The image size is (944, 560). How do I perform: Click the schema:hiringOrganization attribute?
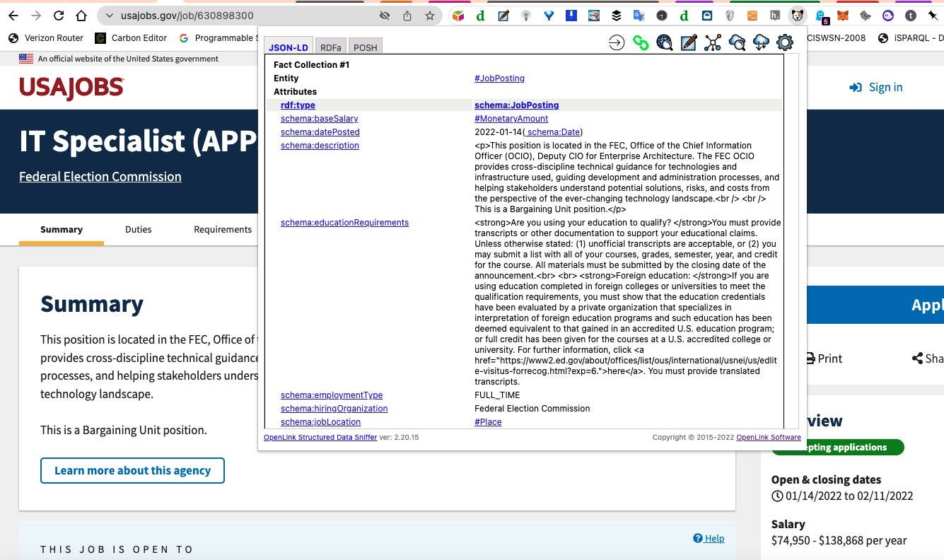334,409
